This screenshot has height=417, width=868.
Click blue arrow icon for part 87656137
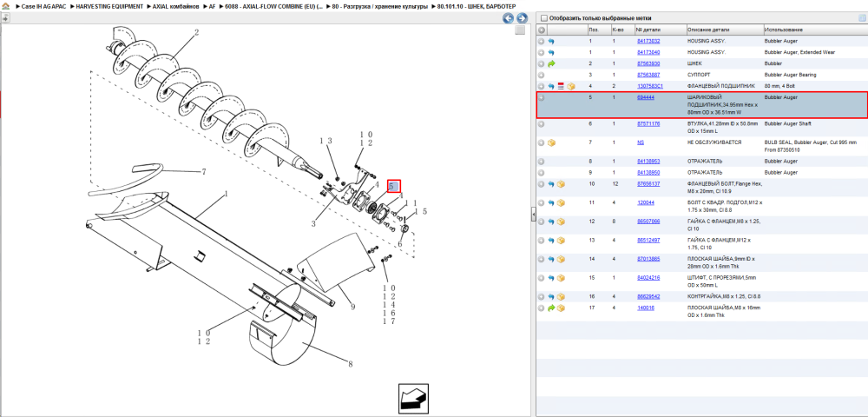551,184
